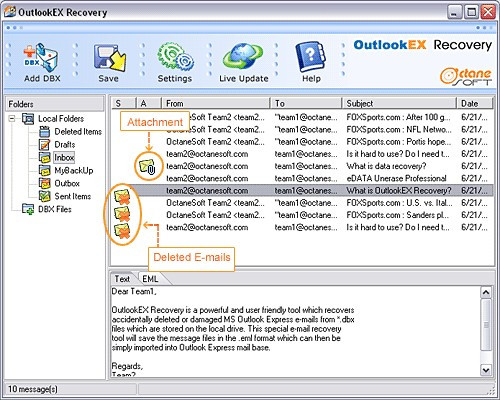Image resolution: width=500 pixels, height=400 pixels.
Task: Sort by the Subject column header
Action: click(399, 103)
